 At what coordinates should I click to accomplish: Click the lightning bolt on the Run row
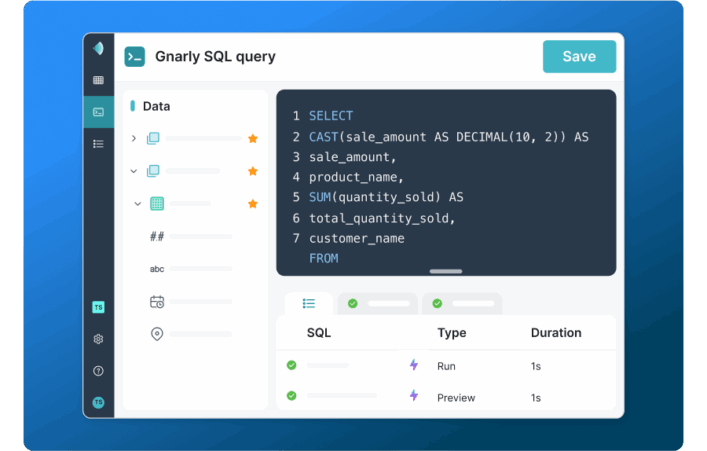[x=414, y=364]
